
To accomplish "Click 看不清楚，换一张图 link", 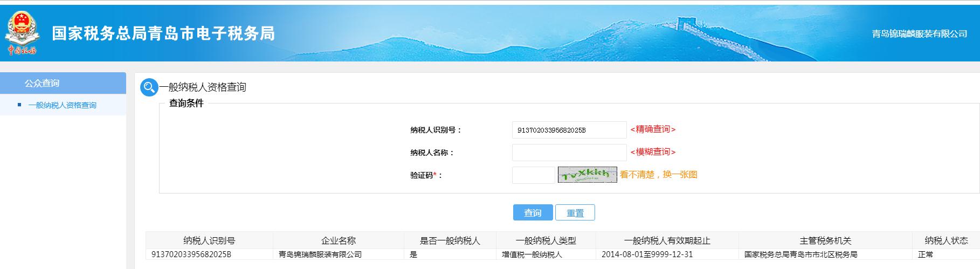I will click(658, 175).
